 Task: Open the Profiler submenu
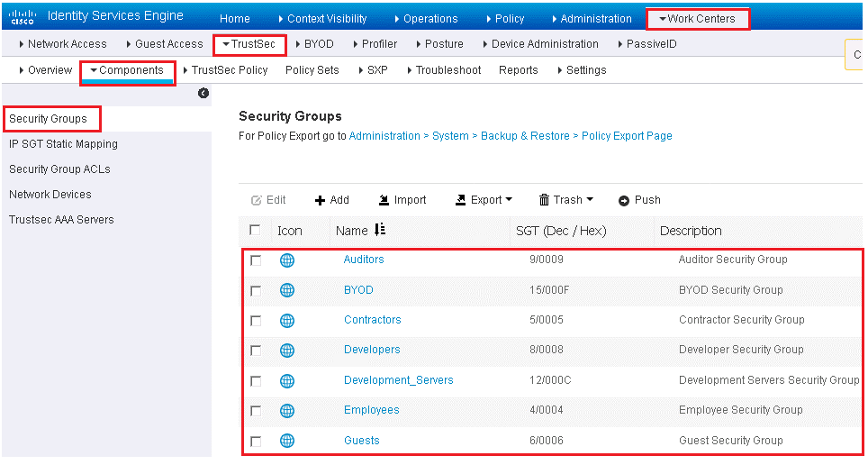pos(375,44)
